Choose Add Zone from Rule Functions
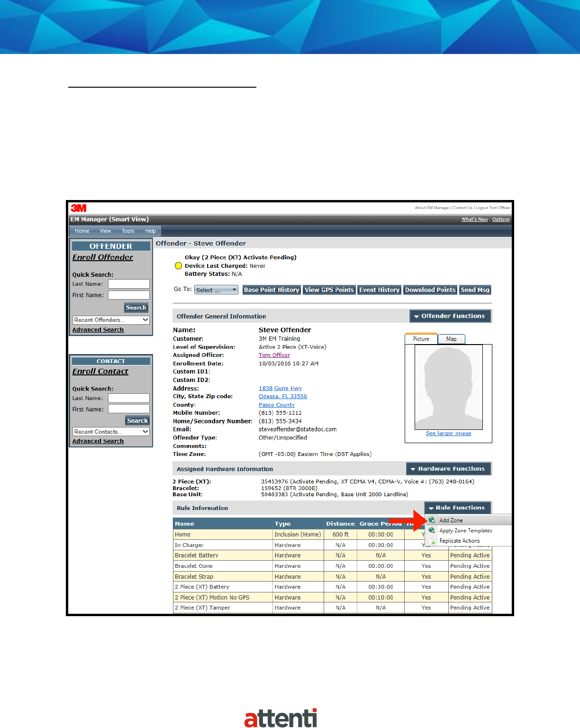Image resolution: width=580 pixels, height=728 pixels. pyautogui.click(x=469, y=520)
